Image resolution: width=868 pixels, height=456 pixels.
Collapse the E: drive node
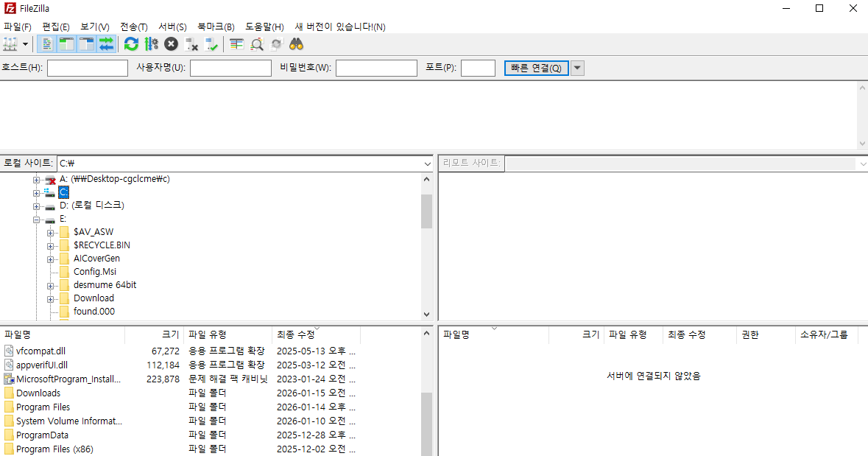click(x=36, y=220)
